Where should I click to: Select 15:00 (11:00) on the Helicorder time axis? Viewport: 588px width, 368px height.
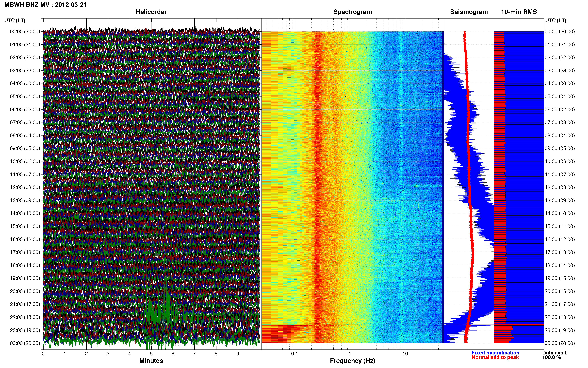point(25,226)
